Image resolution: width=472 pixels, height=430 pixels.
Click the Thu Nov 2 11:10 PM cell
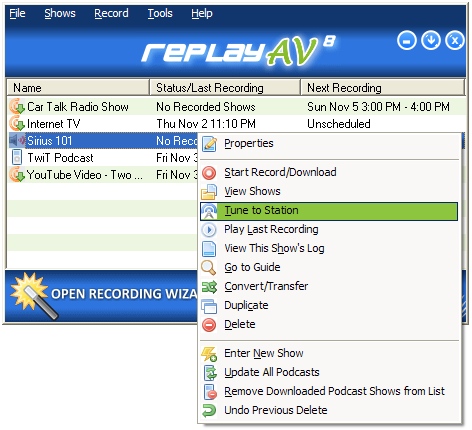point(206,124)
